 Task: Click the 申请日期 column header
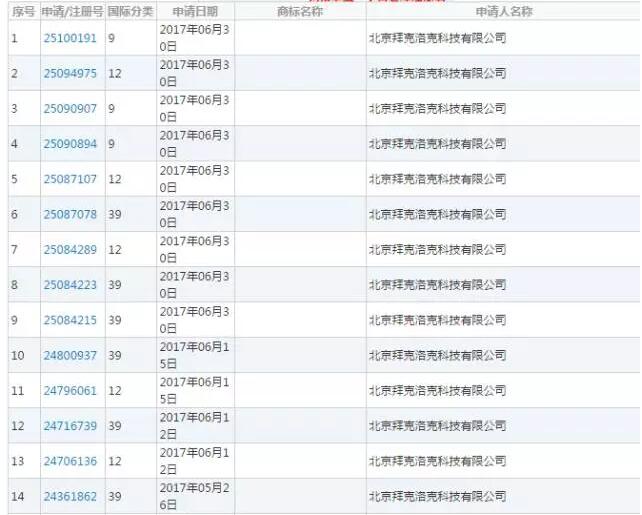(x=195, y=12)
